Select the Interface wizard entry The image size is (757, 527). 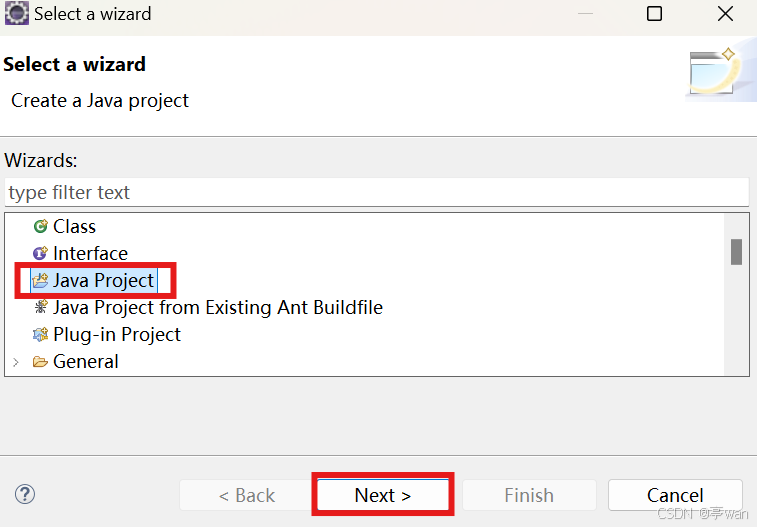tap(90, 253)
